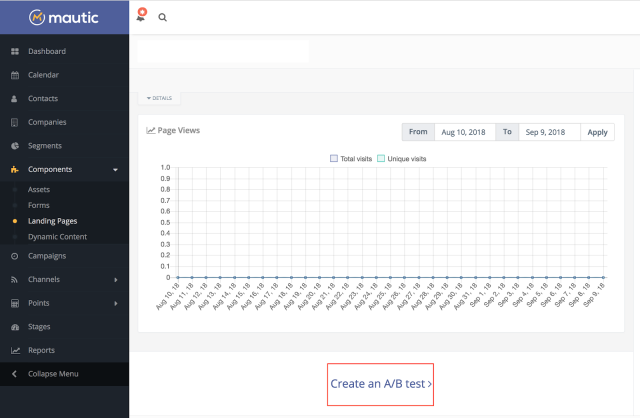Select Landing Pages under Components
This screenshot has height=418, width=640.
(53, 221)
